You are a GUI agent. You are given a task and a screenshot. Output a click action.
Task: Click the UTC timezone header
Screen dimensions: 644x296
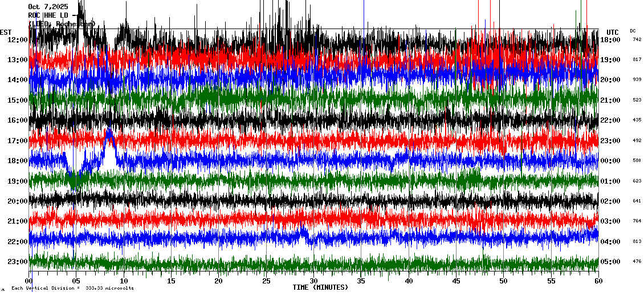[x=612, y=32]
